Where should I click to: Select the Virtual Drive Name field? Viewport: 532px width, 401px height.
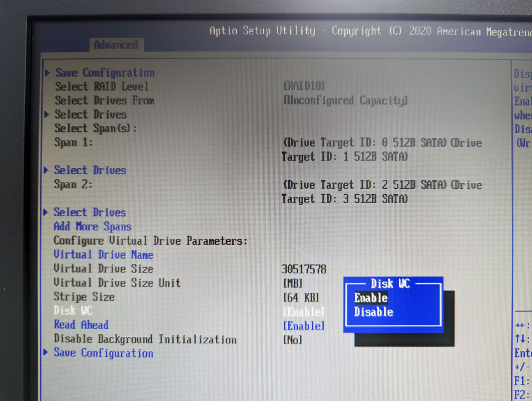(103, 255)
